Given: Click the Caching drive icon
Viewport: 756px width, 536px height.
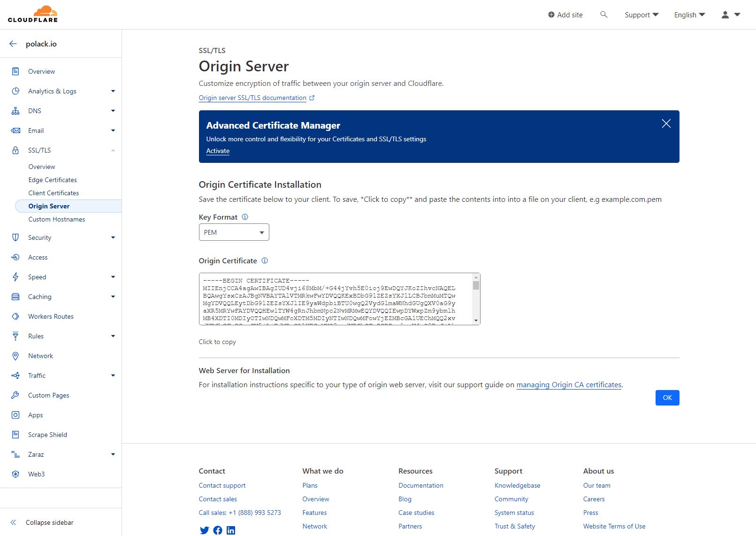Looking at the screenshot, I should tap(15, 297).
